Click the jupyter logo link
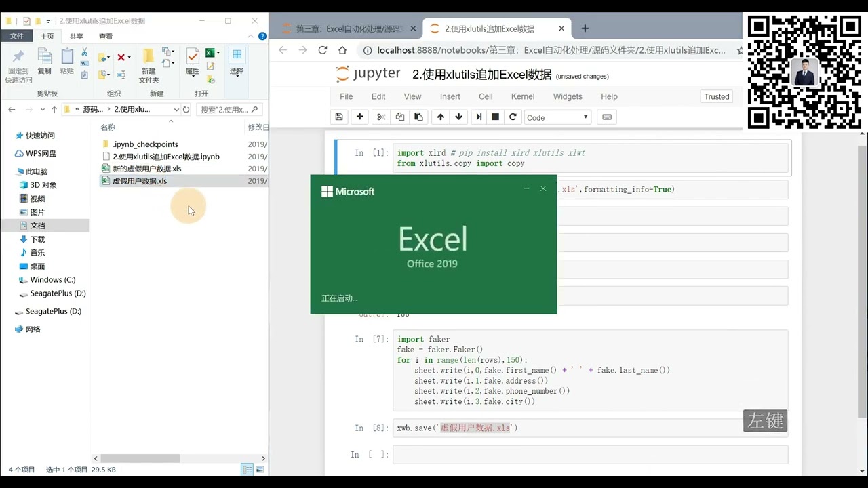The width and height of the screenshot is (868, 488). pyautogui.click(x=368, y=74)
